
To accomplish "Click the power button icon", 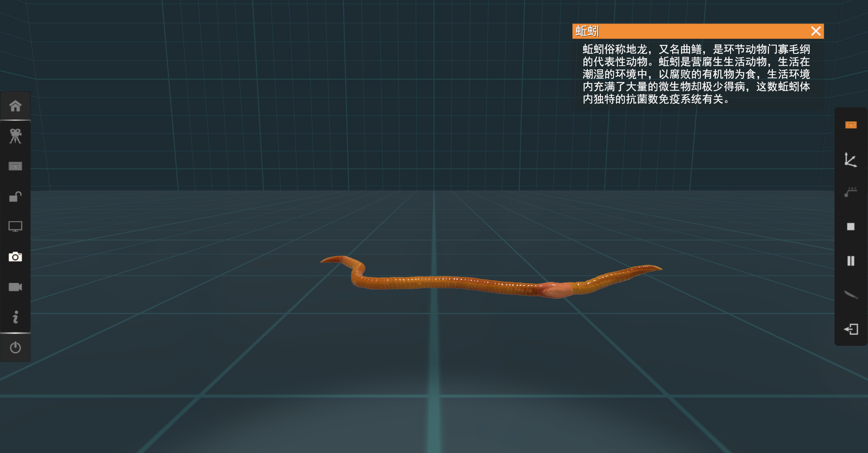I will click(15, 348).
